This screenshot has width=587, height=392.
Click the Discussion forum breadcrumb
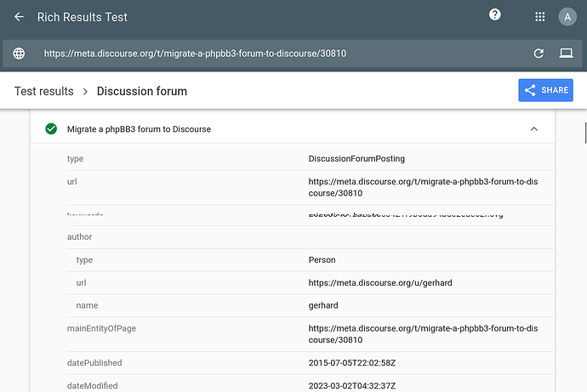pyautogui.click(x=142, y=91)
